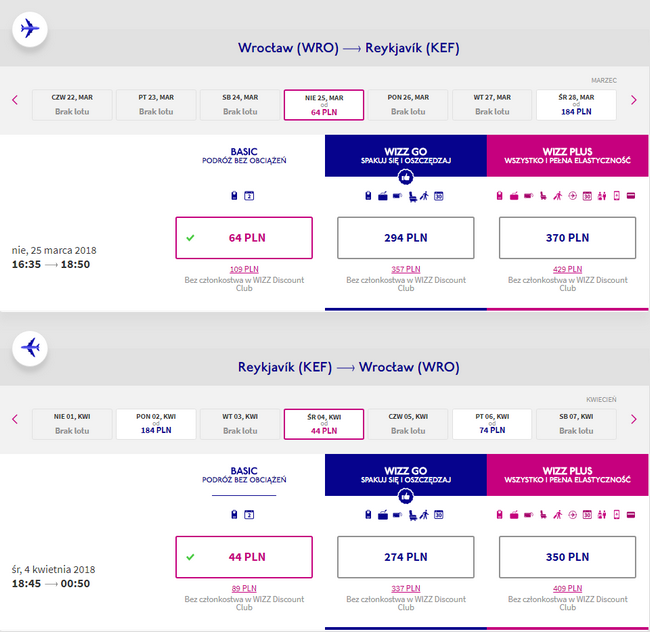Click WIZZ GO trolley bag icon, outbound flight
The image size is (650, 632).
click(x=383, y=196)
